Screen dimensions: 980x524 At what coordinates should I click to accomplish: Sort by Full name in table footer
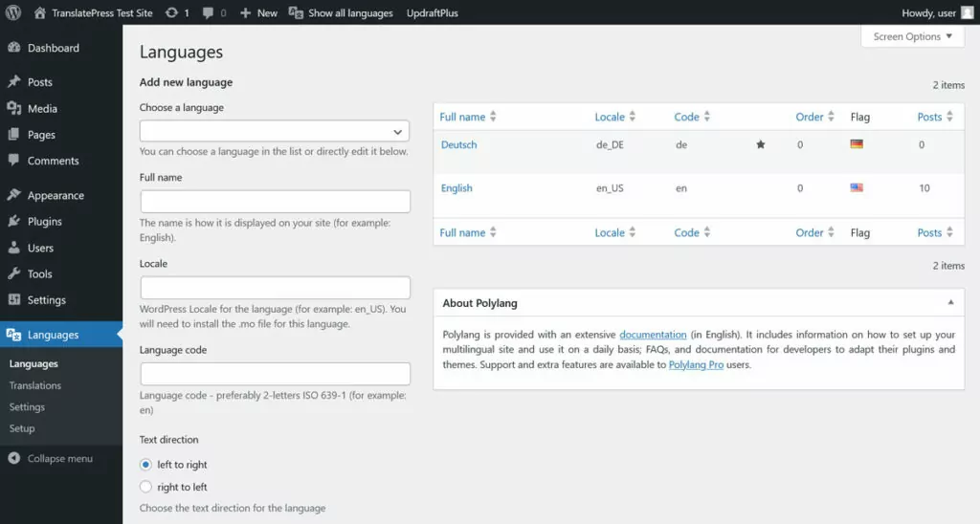tap(467, 232)
